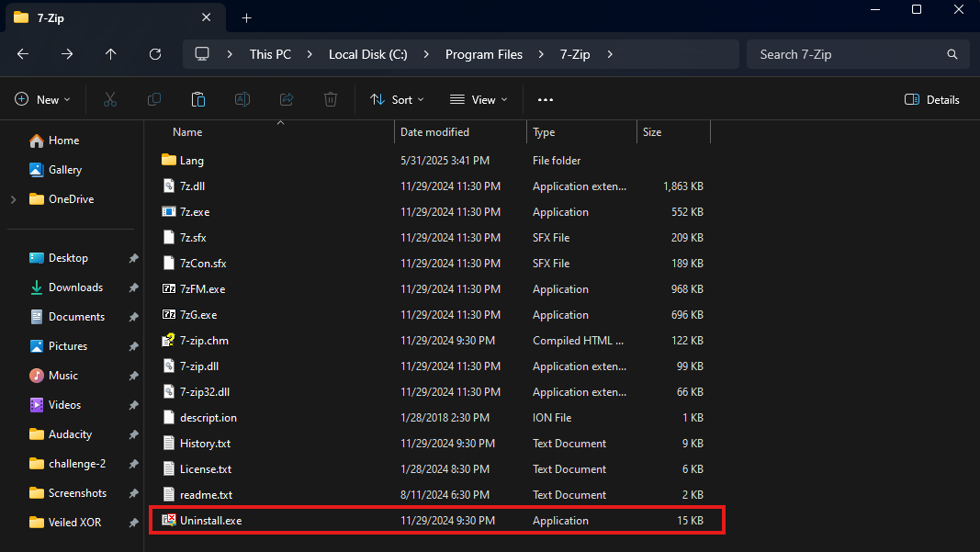Navigate back to previous folder
The image size is (980, 552).
23,54
